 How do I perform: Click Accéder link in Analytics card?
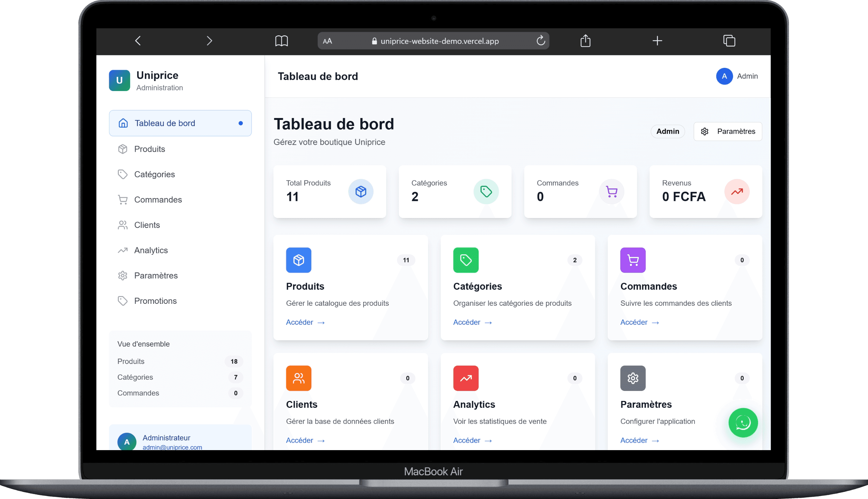(472, 440)
